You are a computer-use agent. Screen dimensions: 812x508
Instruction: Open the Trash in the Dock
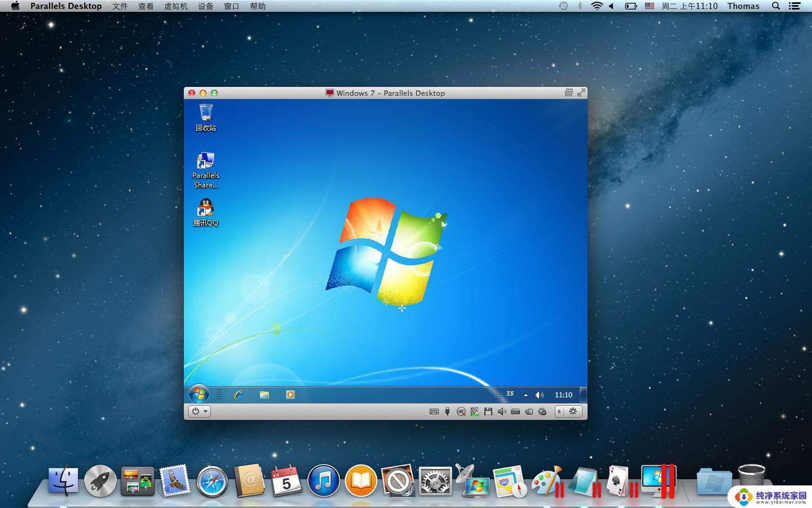tap(752, 480)
